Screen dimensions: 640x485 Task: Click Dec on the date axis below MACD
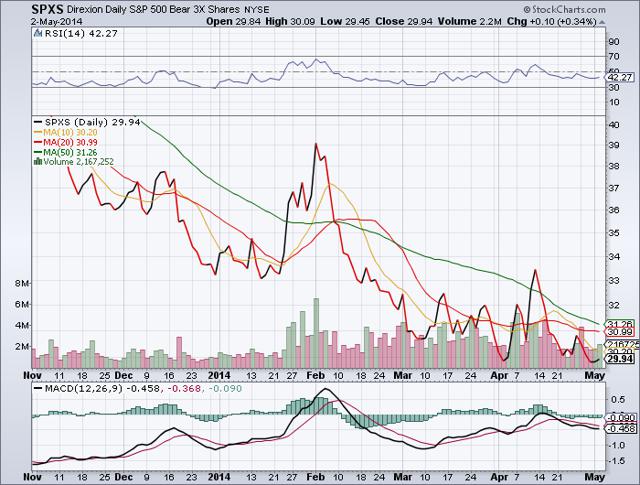pyautogui.click(x=123, y=477)
